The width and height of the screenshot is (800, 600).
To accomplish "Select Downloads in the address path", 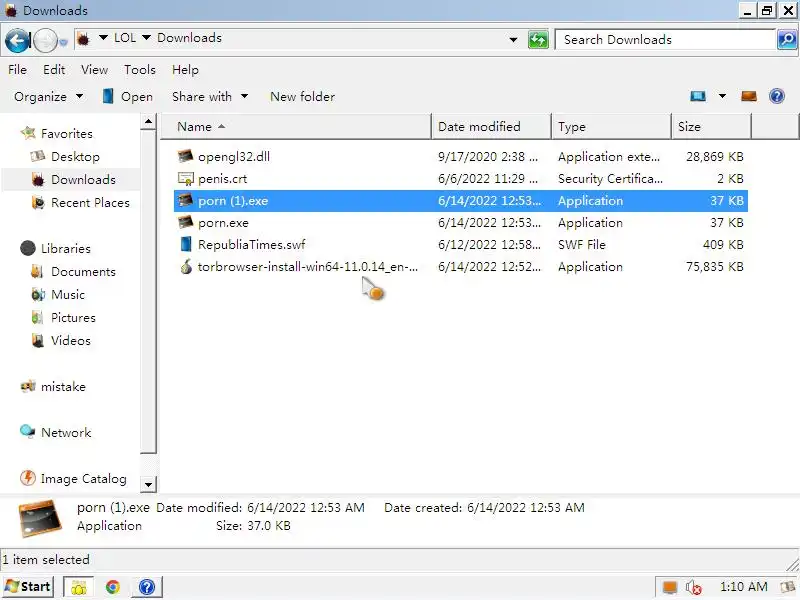I will click(x=189, y=38).
